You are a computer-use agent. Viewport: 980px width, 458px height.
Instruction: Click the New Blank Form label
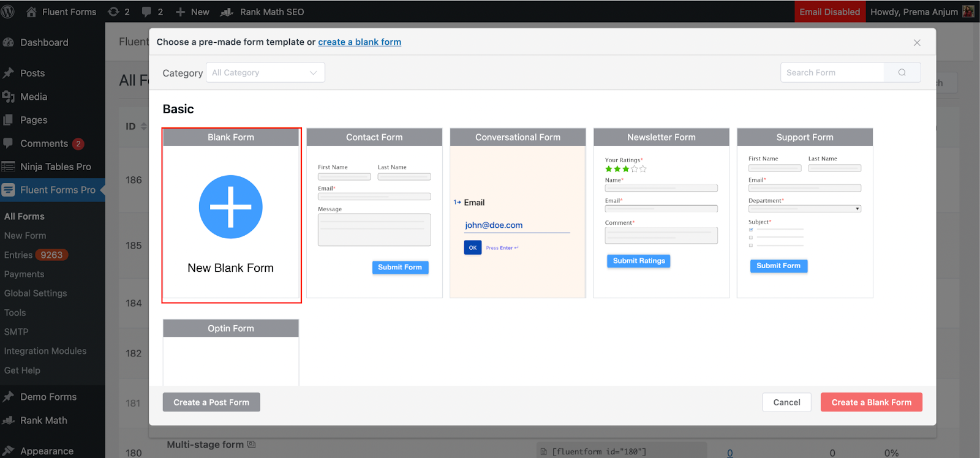coord(231,268)
